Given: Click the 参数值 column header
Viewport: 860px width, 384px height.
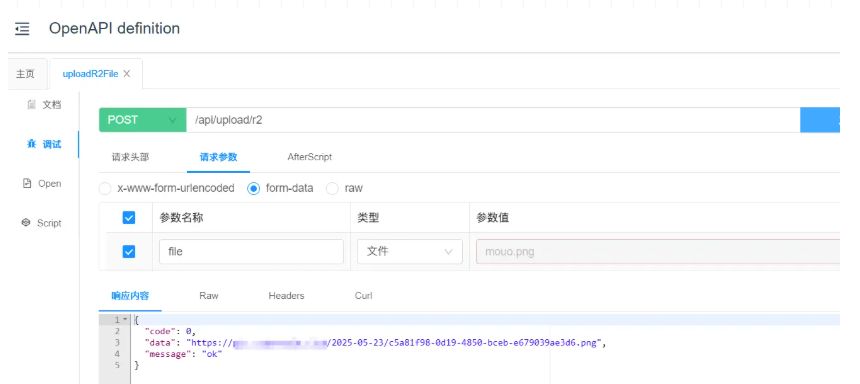Looking at the screenshot, I should pos(493,218).
